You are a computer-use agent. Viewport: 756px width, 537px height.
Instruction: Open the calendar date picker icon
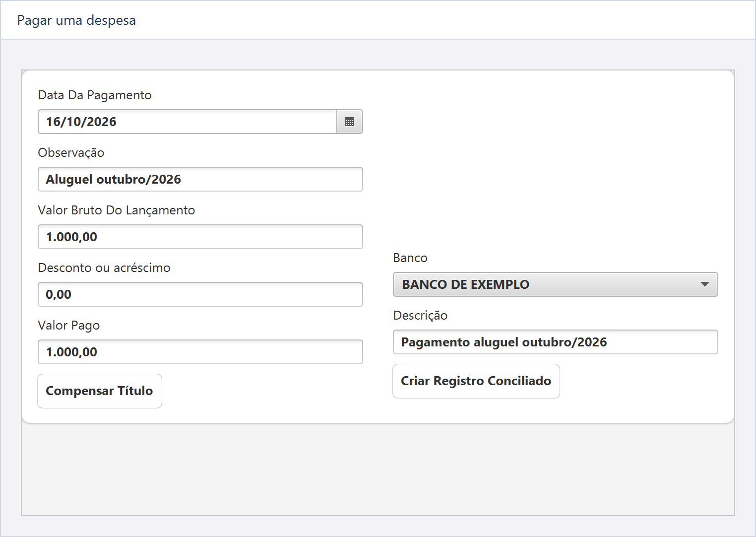(350, 122)
